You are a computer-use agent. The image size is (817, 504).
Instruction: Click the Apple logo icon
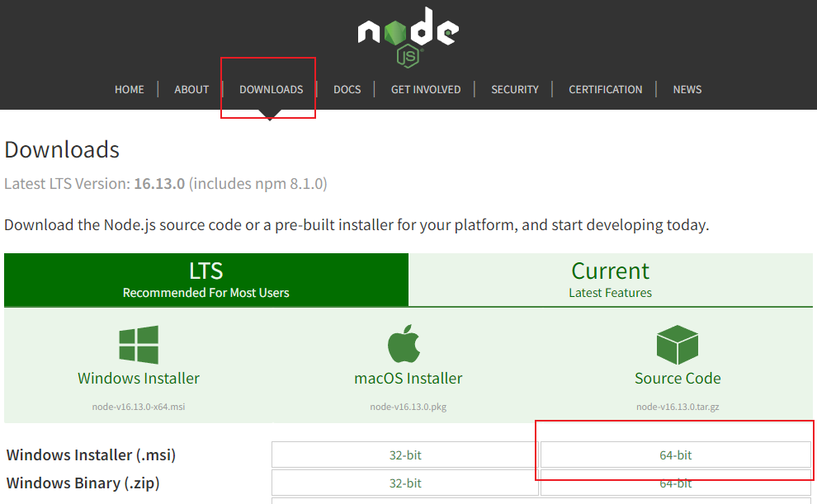(404, 343)
